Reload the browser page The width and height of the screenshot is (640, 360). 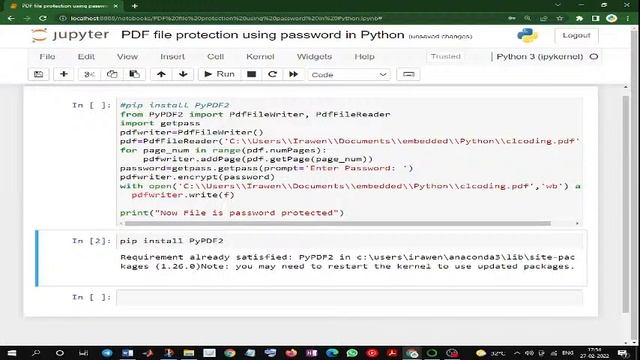click(42, 18)
